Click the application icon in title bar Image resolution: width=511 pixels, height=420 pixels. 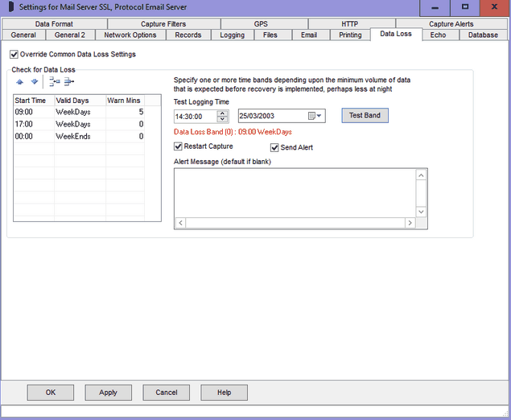(x=8, y=8)
